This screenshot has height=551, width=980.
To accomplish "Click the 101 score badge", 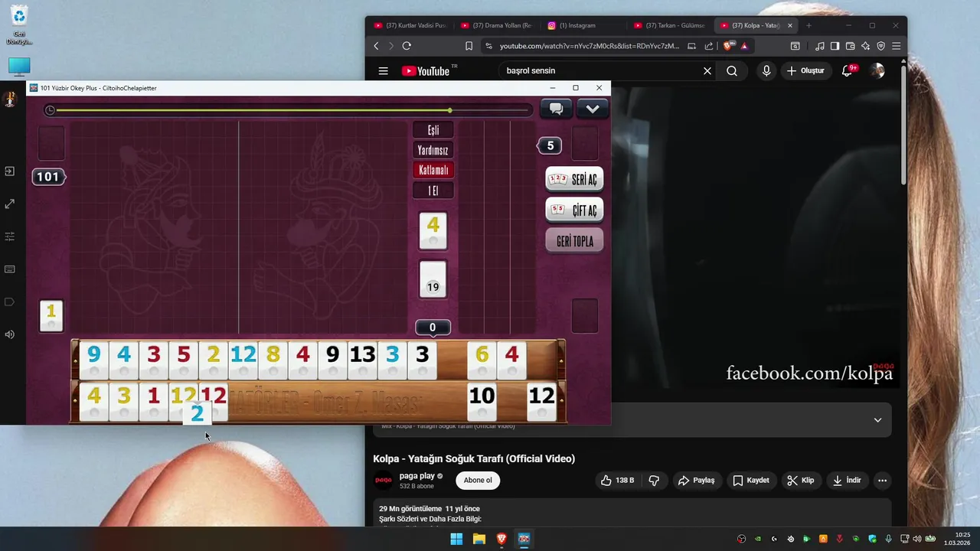I will (x=48, y=177).
